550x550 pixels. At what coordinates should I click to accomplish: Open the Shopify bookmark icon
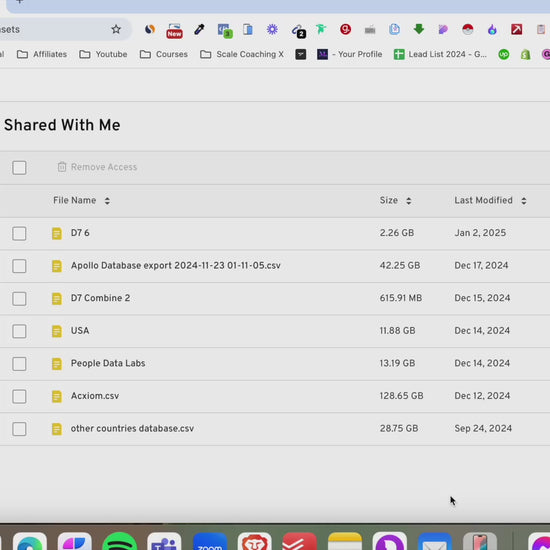[x=525, y=54]
